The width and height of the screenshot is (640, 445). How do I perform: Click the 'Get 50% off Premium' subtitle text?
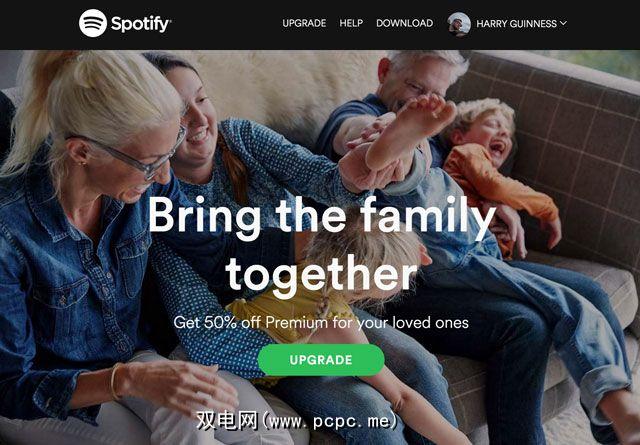coord(321,323)
